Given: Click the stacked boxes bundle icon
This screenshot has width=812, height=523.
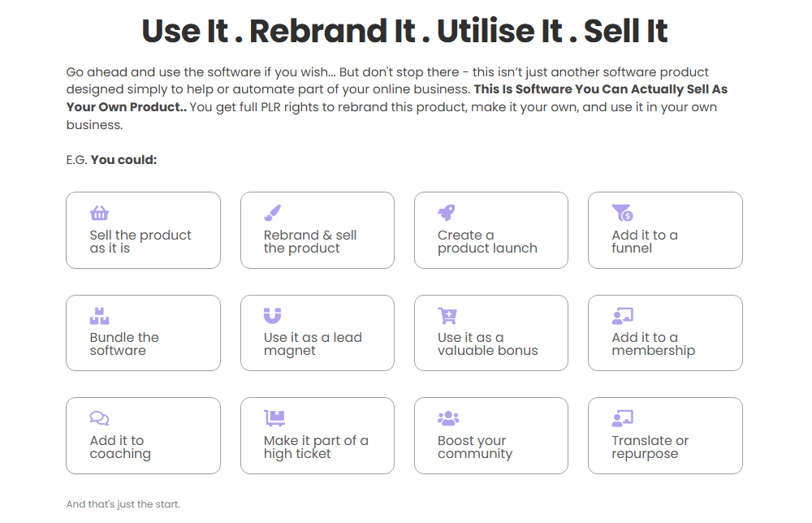Looking at the screenshot, I should 99,316.
